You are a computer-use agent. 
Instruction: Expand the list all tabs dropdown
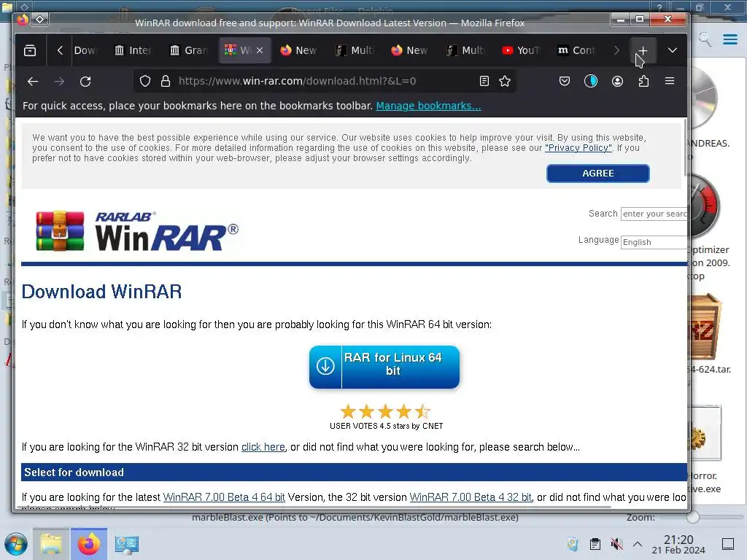click(x=672, y=50)
